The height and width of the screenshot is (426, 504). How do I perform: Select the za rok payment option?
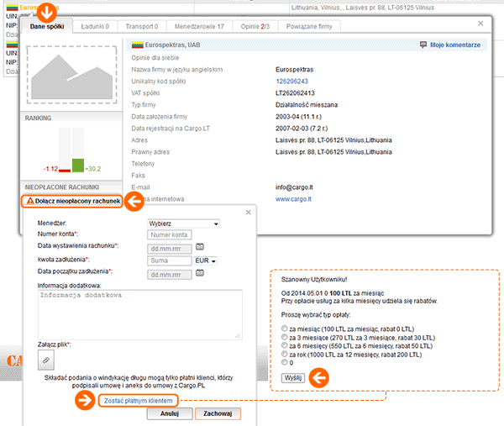pyautogui.click(x=285, y=355)
